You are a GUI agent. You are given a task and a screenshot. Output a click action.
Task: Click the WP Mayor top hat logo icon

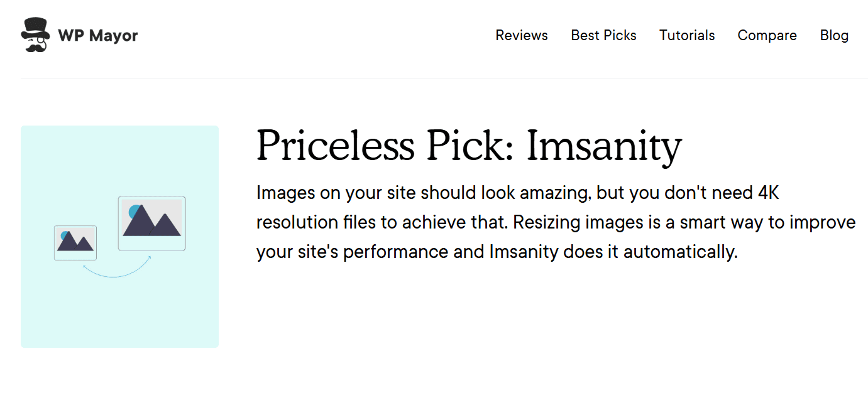click(35, 28)
